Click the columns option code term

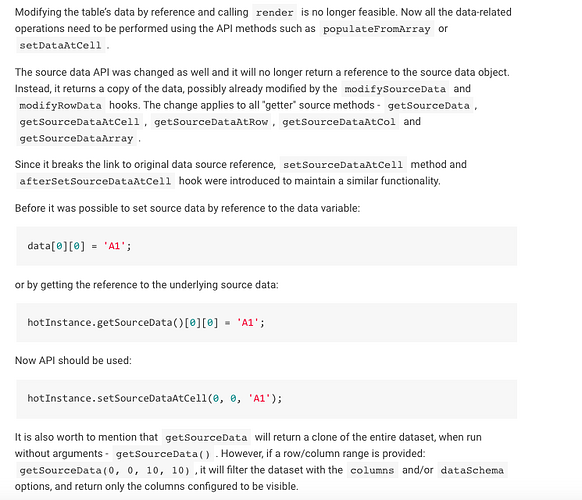click(x=372, y=470)
